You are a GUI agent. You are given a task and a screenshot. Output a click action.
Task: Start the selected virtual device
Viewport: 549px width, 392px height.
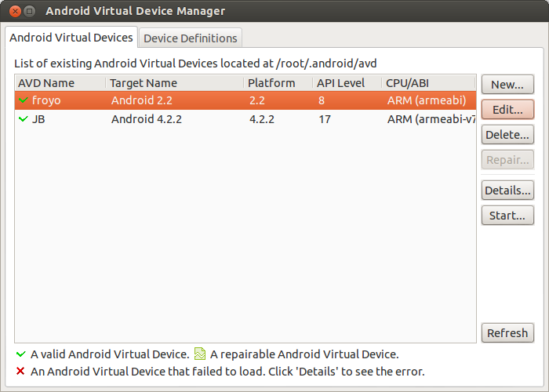click(x=507, y=216)
